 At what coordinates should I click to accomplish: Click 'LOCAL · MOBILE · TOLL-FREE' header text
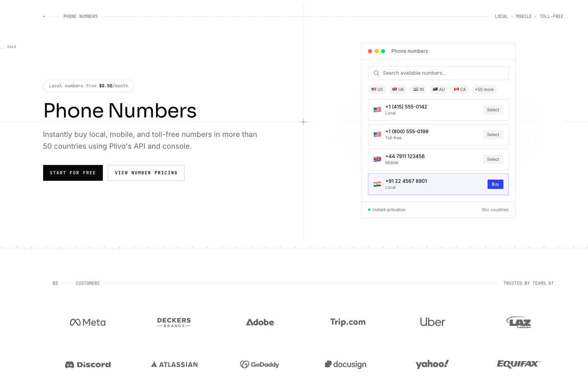pyautogui.click(x=529, y=17)
